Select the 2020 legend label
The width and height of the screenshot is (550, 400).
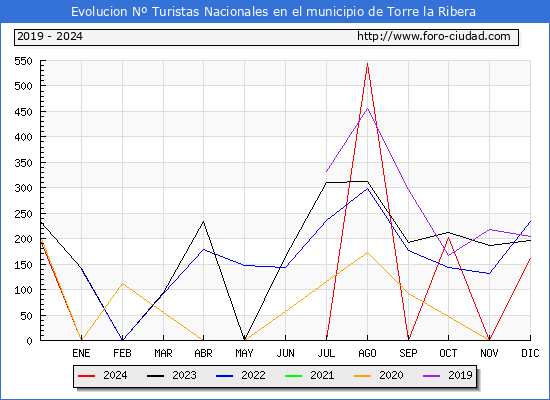coord(391,375)
